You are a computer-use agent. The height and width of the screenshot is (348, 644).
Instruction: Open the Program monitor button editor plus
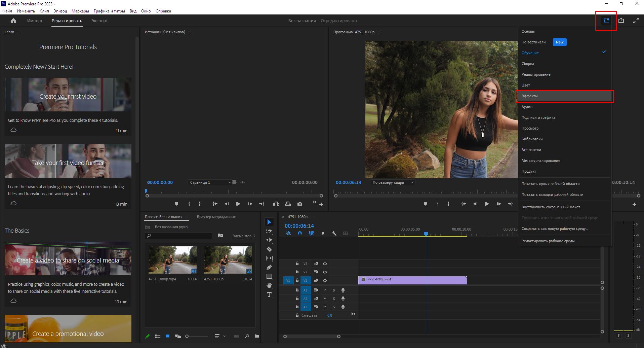634,204
